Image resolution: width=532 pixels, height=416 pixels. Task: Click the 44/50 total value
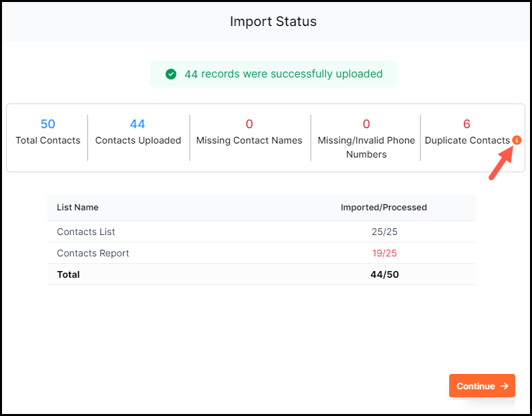[x=384, y=274]
